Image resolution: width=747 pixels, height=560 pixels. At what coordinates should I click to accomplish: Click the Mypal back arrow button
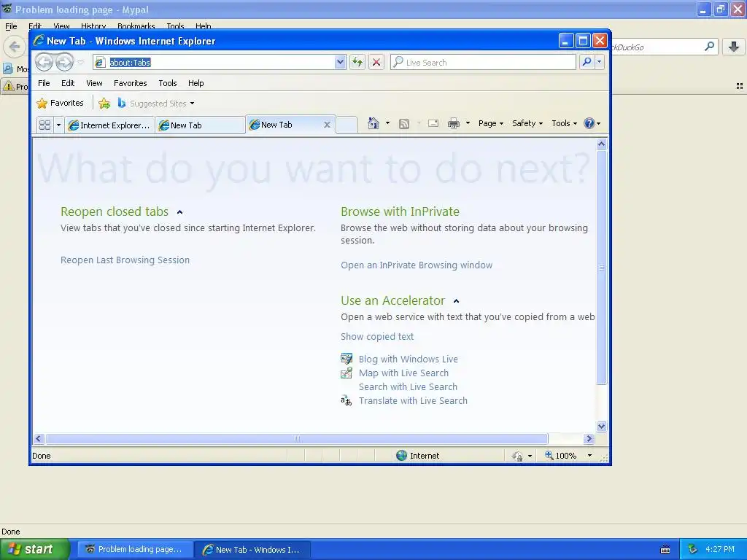click(x=15, y=47)
